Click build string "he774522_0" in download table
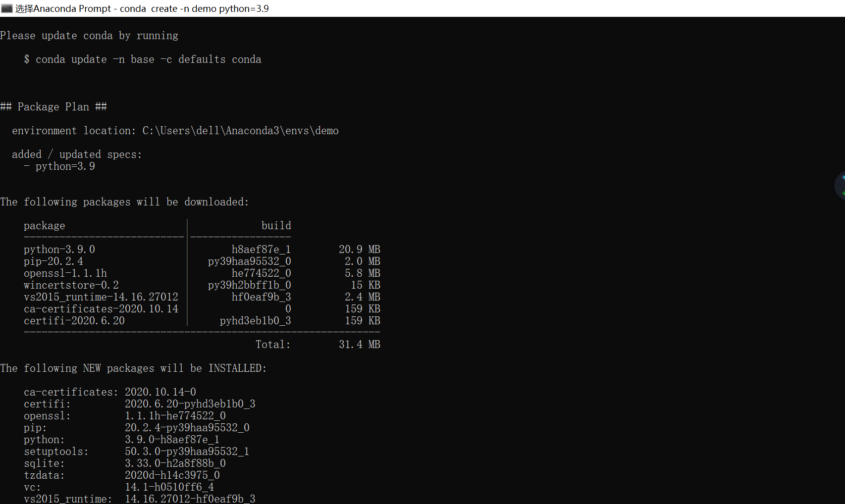 (262, 273)
